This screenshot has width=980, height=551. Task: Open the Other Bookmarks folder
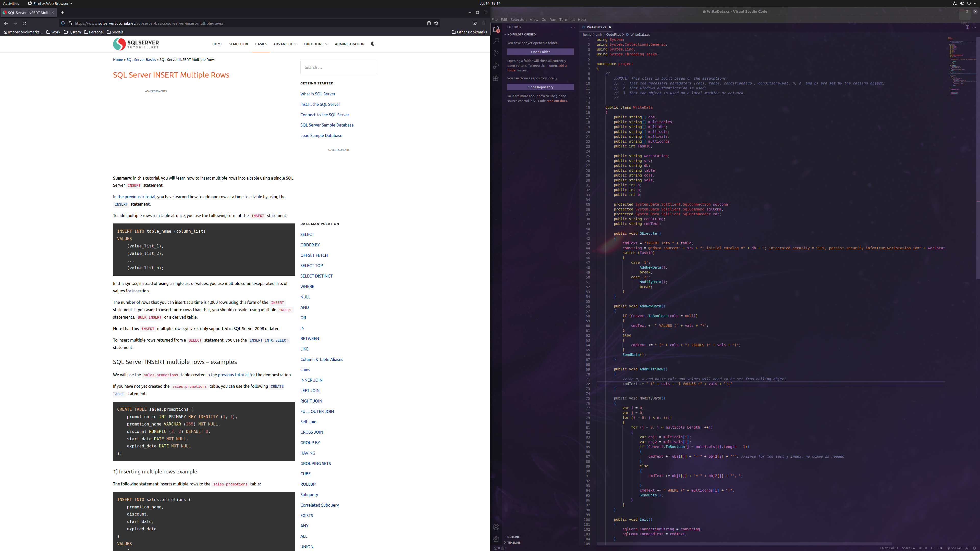point(469,32)
